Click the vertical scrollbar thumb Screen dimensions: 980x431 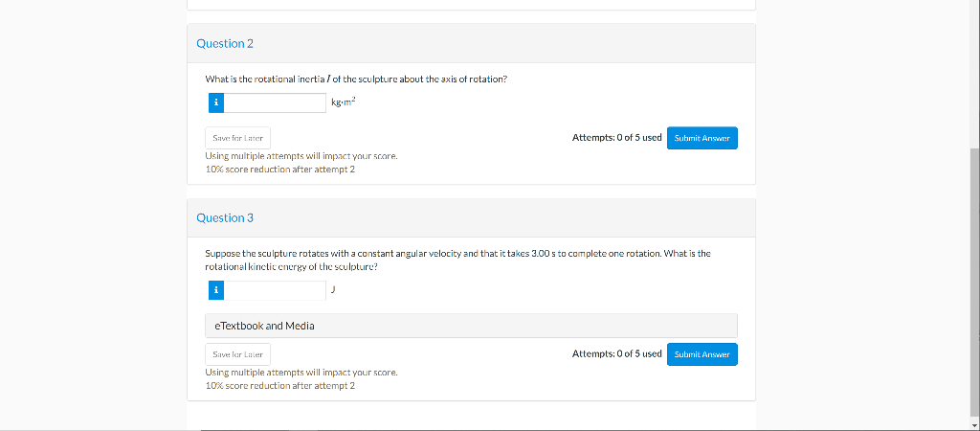pos(974,284)
